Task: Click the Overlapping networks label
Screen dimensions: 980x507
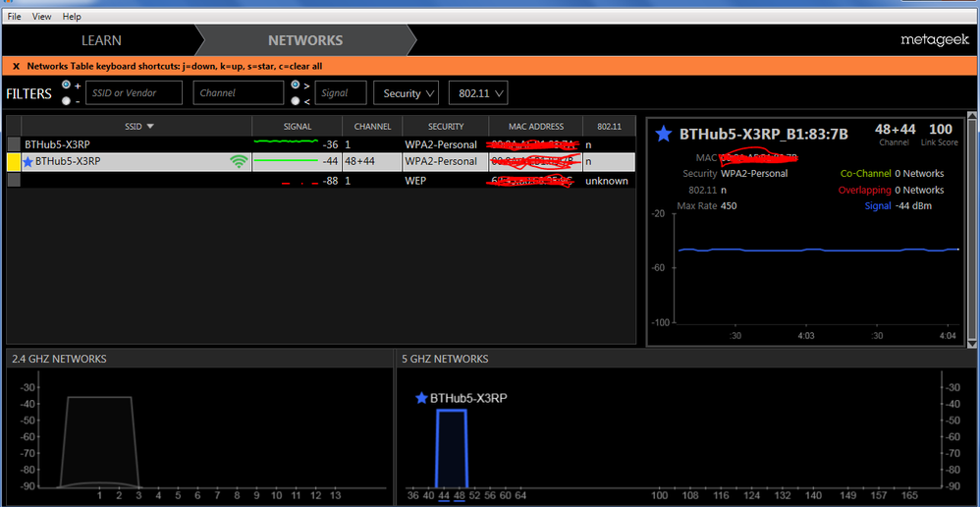Action: point(865,190)
